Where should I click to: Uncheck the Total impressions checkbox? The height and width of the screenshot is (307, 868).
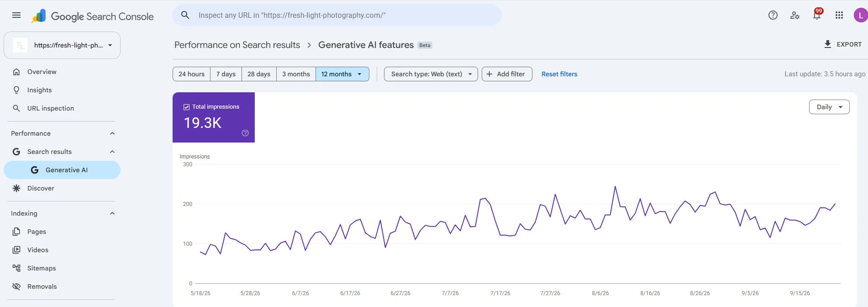[186, 107]
